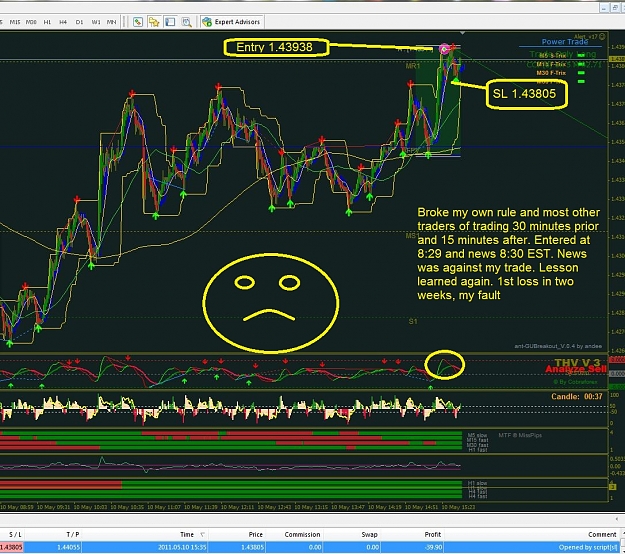625x554 pixels.
Task: Switch chart to W1 timeframe
Action: tap(96, 22)
